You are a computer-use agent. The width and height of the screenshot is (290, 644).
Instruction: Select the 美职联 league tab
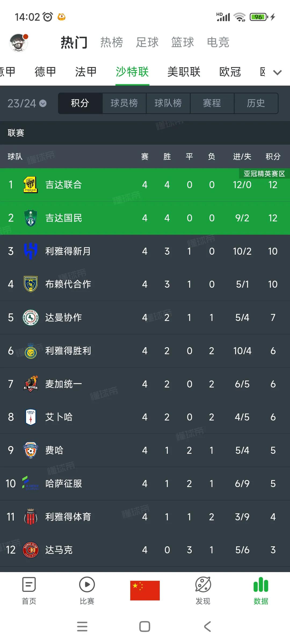tap(184, 72)
